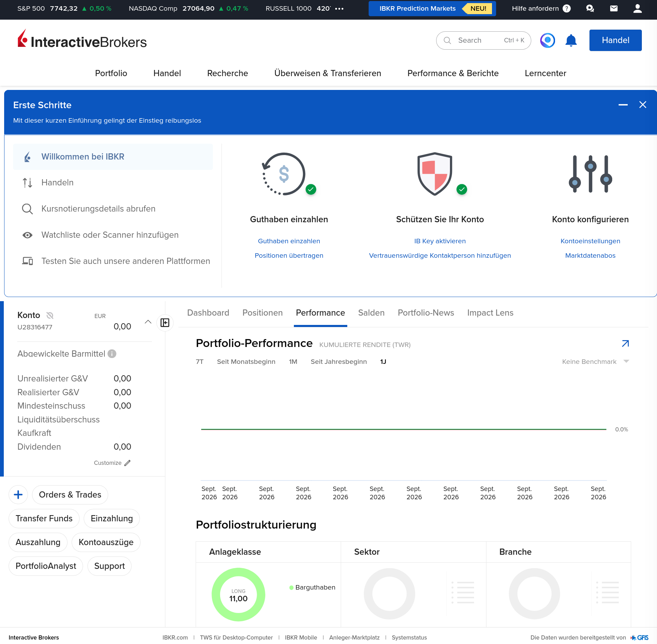Open Marktdatenabos link

point(590,256)
